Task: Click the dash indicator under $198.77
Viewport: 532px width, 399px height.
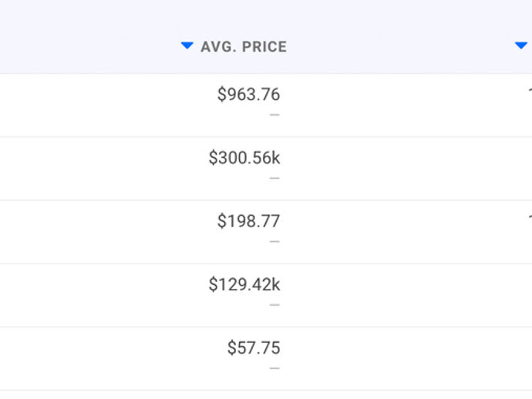Action: click(274, 242)
